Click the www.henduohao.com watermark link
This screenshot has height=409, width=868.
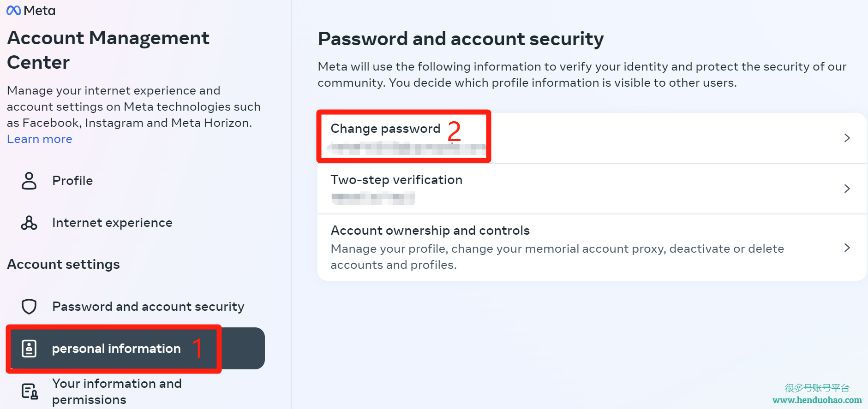tap(817, 400)
